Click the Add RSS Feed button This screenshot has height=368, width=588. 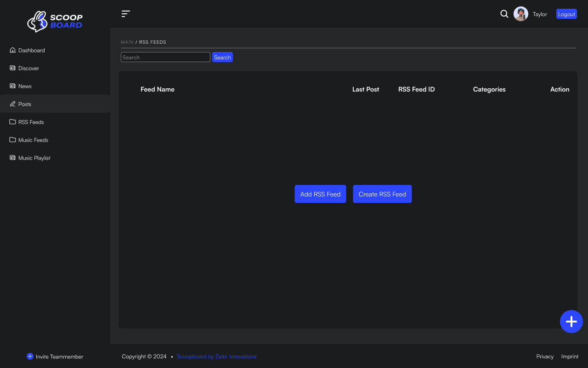click(x=320, y=194)
